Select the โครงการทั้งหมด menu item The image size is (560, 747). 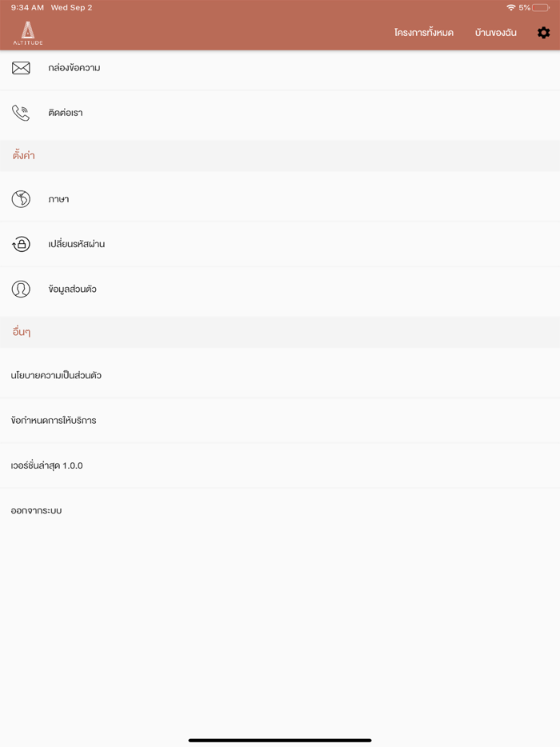tap(424, 33)
